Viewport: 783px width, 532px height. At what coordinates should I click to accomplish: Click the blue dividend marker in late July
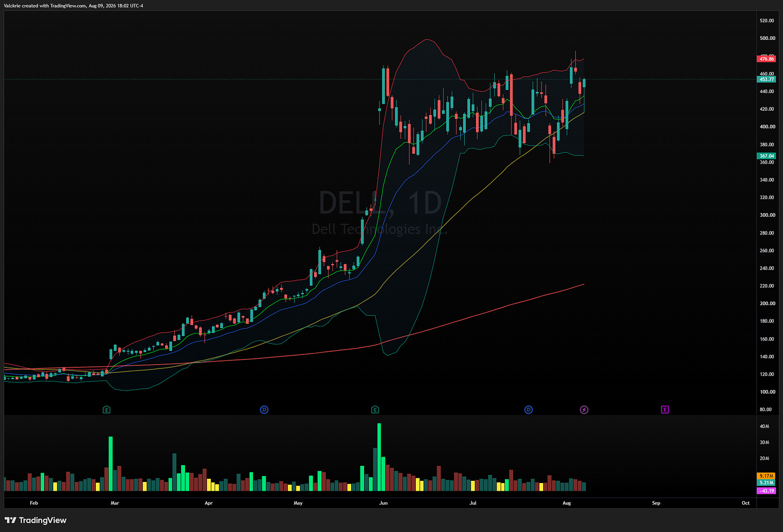(529, 410)
